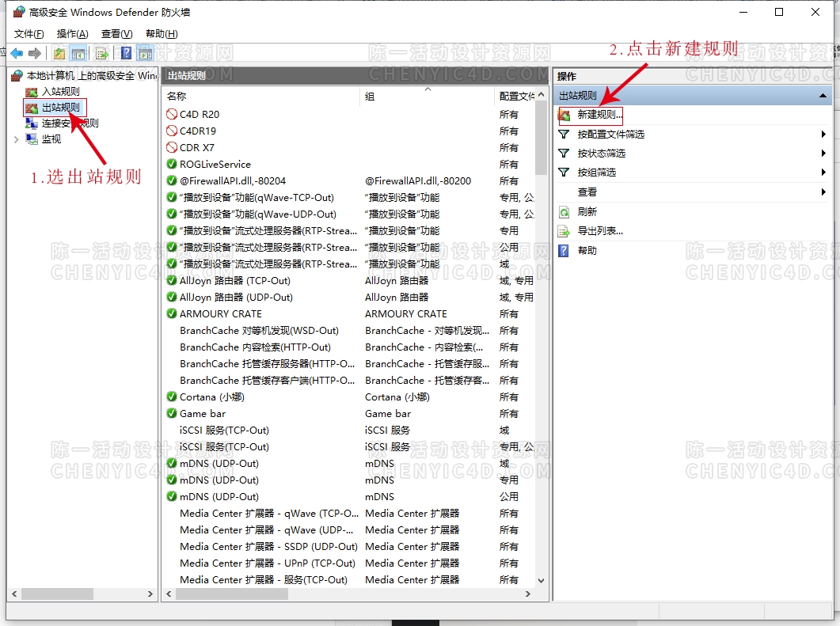Click the Forward arrow toolbar icon
The width and height of the screenshot is (840, 626).
pos(35,53)
